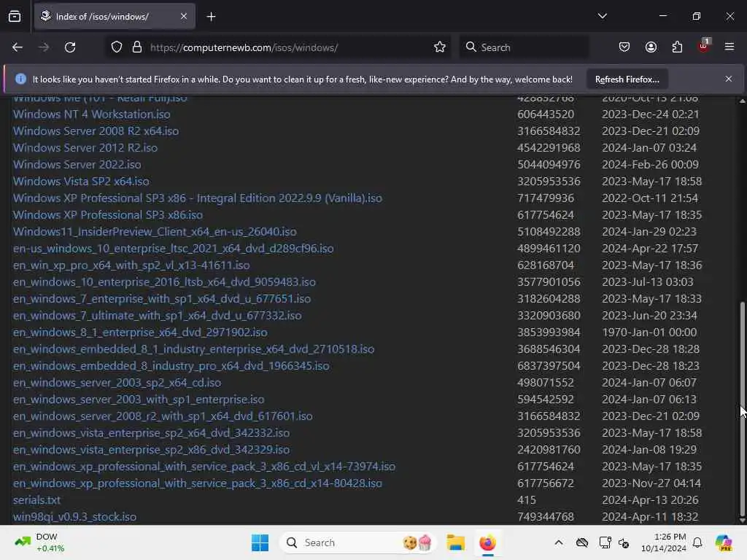
Task: Open Windows Server 2012 R2.iso link
Action: (85, 147)
